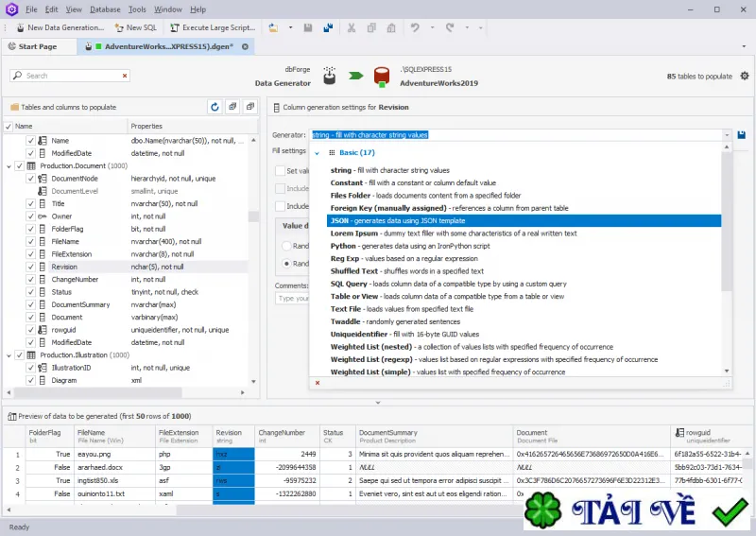This screenshot has width=756, height=536.
Task: Open settings gear near tables to populate
Action: (x=745, y=76)
